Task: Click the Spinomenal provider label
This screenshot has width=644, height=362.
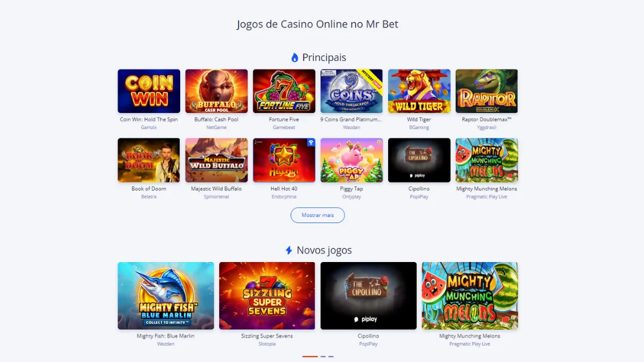Action: 216,197
